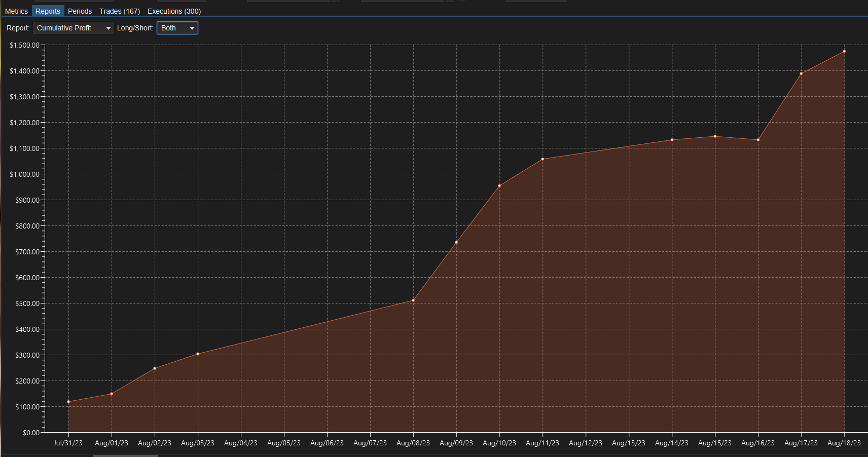Expand the Long/Short dropdown showing Both
The image size is (868, 457).
pos(177,28)
